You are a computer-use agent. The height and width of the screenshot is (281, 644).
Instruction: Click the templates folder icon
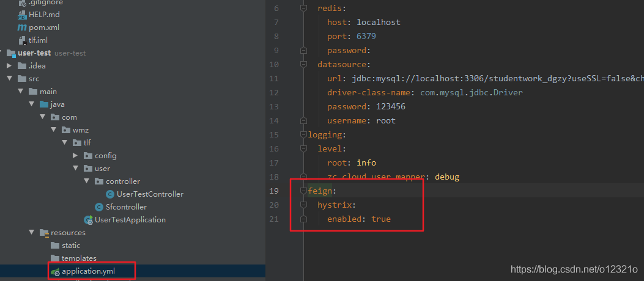(55, 258)
